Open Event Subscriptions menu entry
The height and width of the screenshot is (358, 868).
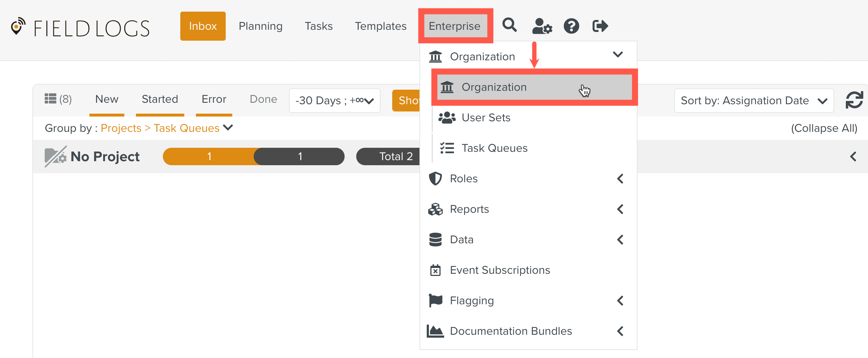[500, 270]
